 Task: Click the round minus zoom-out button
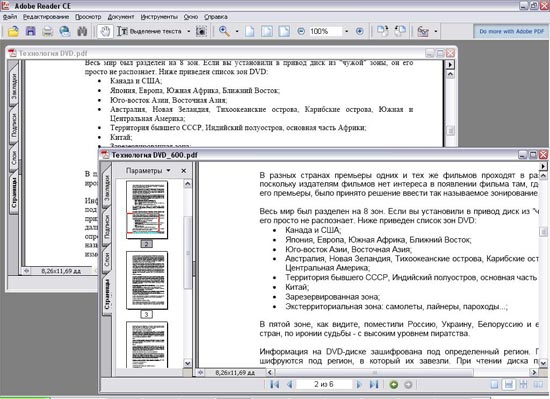301,32
